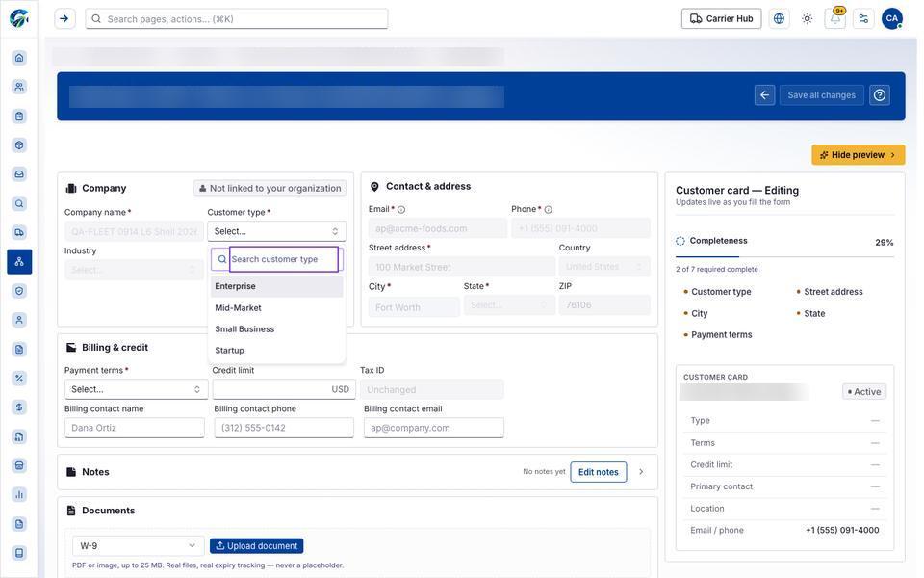Expand the Notes section chevron
The height and width of the screenshot is (578, 924).
pos(641,472)
